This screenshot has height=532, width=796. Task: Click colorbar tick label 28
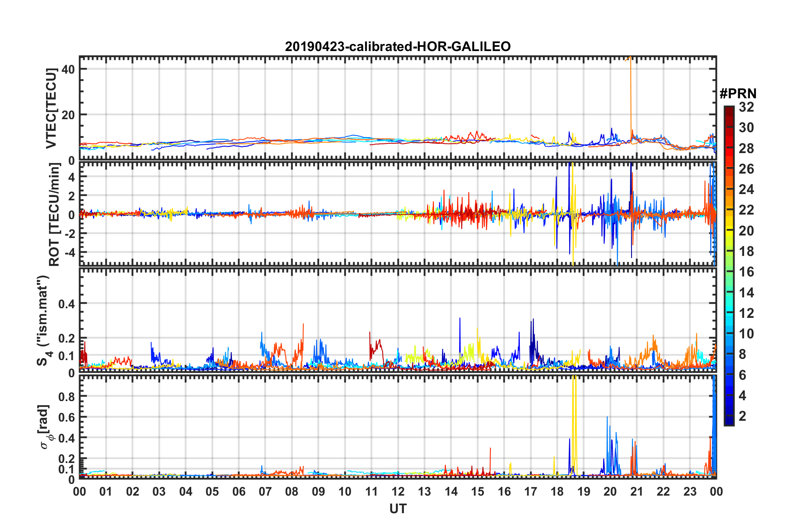746,148
